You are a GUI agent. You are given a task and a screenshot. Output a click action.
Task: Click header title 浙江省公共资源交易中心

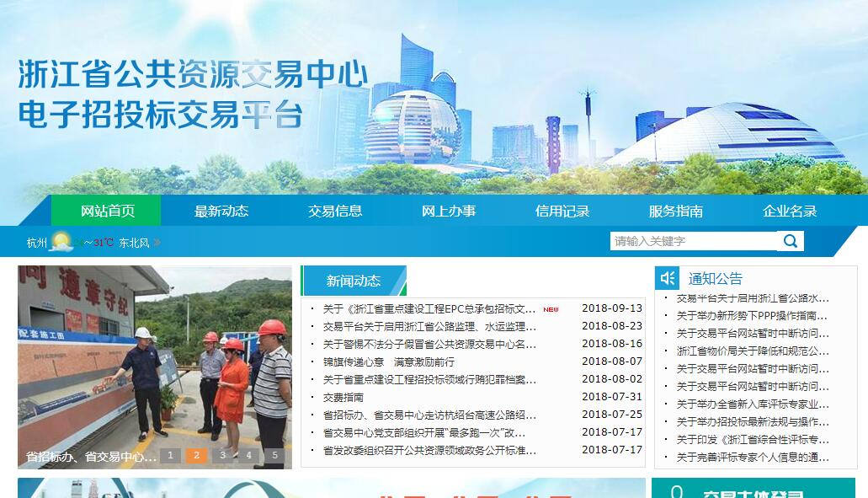coord(193,73)
